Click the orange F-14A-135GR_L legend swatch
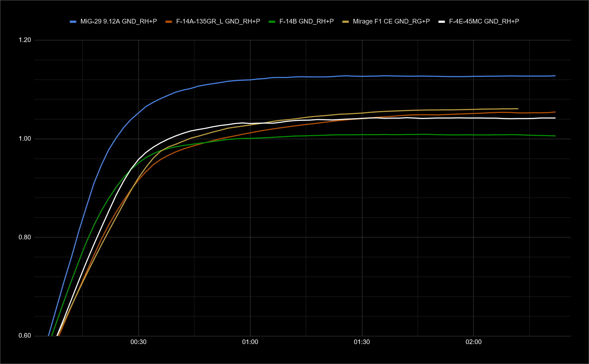Viewport: 589px width, 364px height. coord(169,22)
